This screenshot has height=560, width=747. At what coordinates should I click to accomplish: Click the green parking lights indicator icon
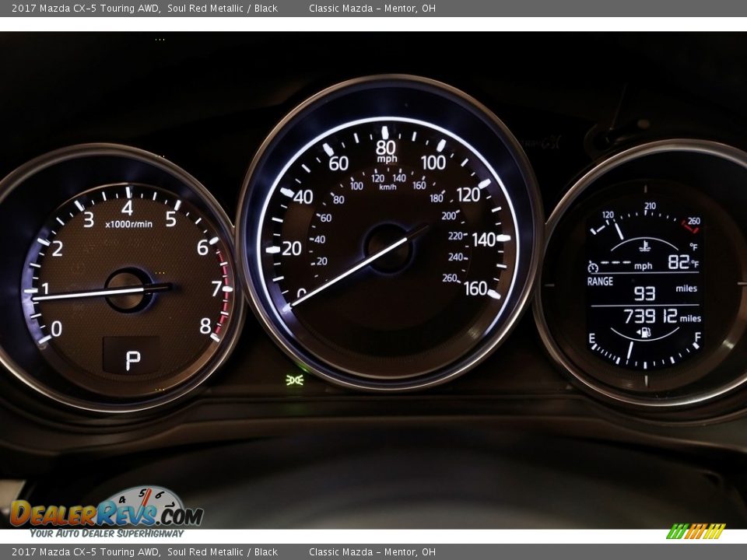(294, 380)
